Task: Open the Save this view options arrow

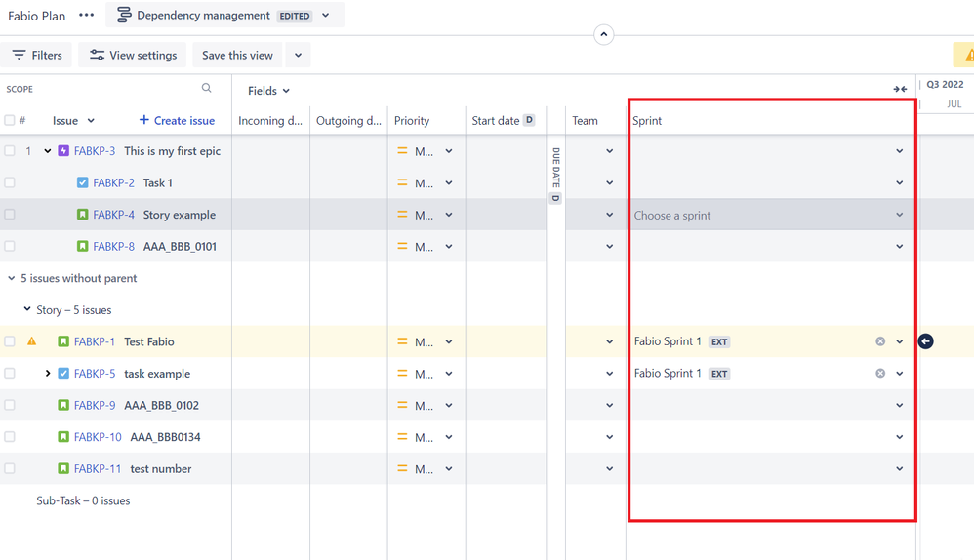Action: (x=299, y=56)
